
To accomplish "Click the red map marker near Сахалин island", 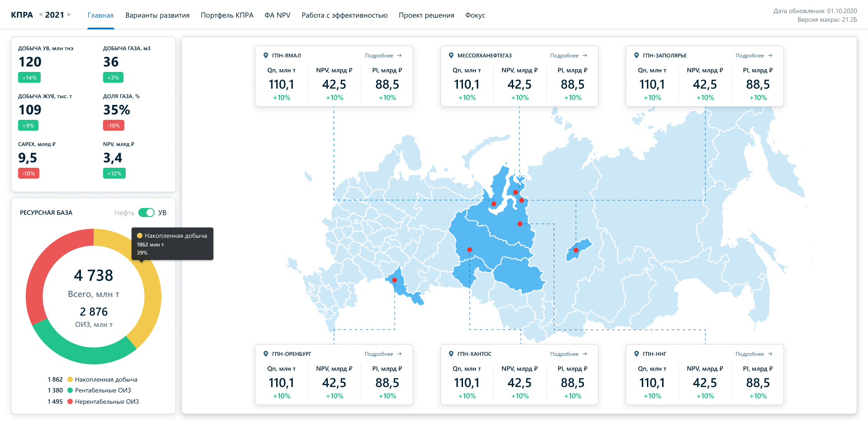I will pos(576,250).
